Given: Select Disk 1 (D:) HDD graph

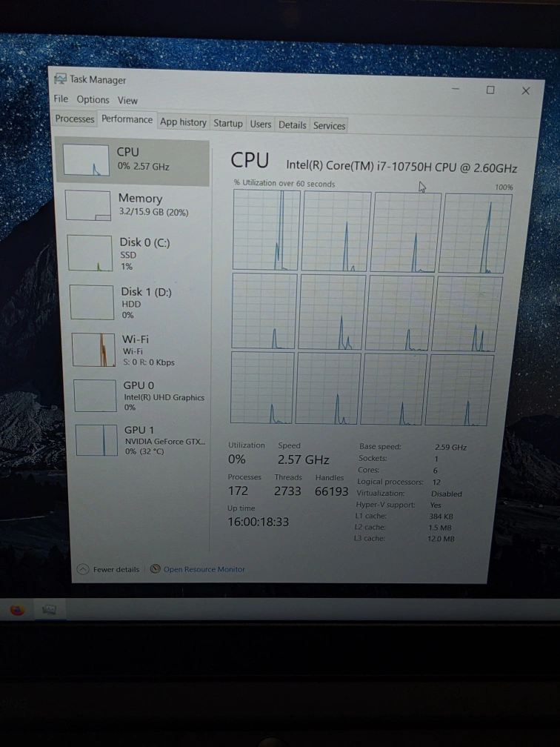Looking at the screenshot, I should [x=92, y=302].
